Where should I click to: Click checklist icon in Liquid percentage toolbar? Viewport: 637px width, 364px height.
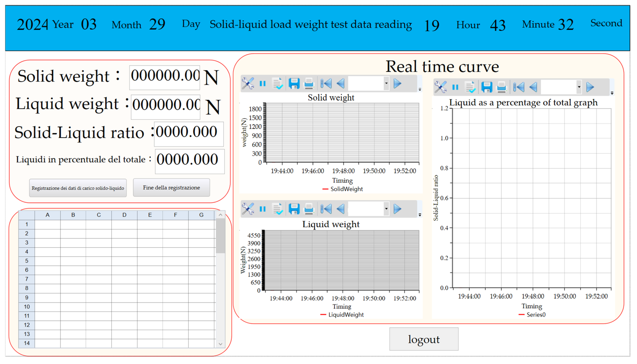470,87
